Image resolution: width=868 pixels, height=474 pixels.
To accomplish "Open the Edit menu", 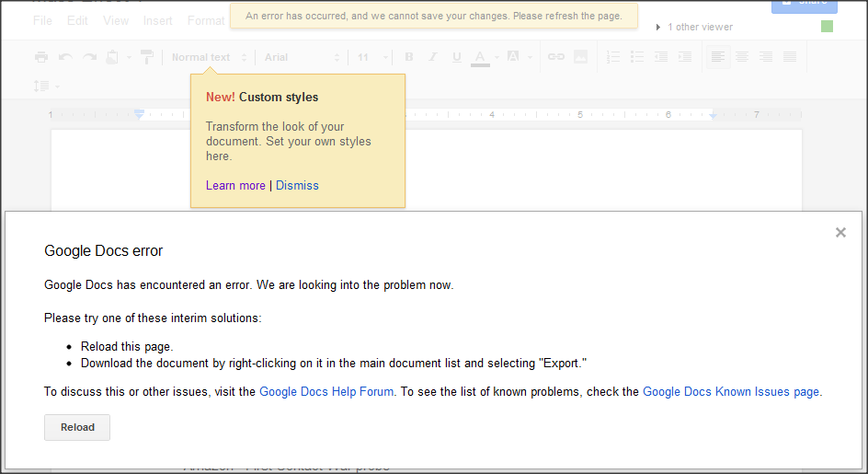I will (77, 21).
